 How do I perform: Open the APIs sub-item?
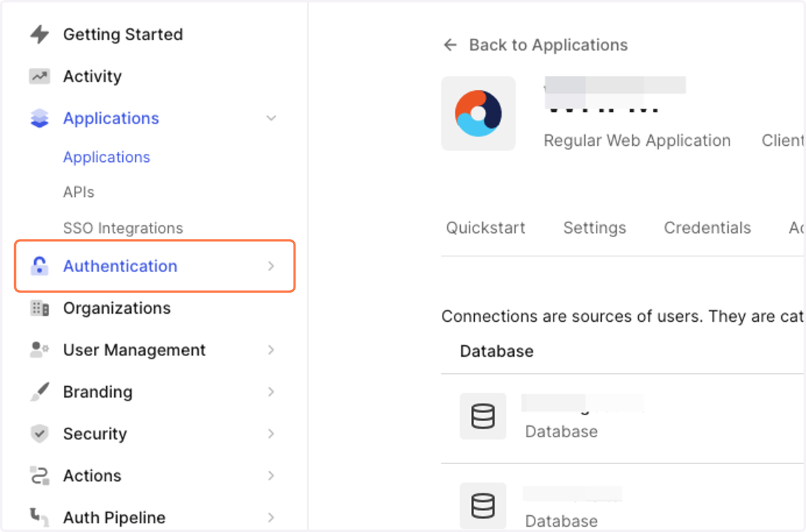(x=79, y=192)
